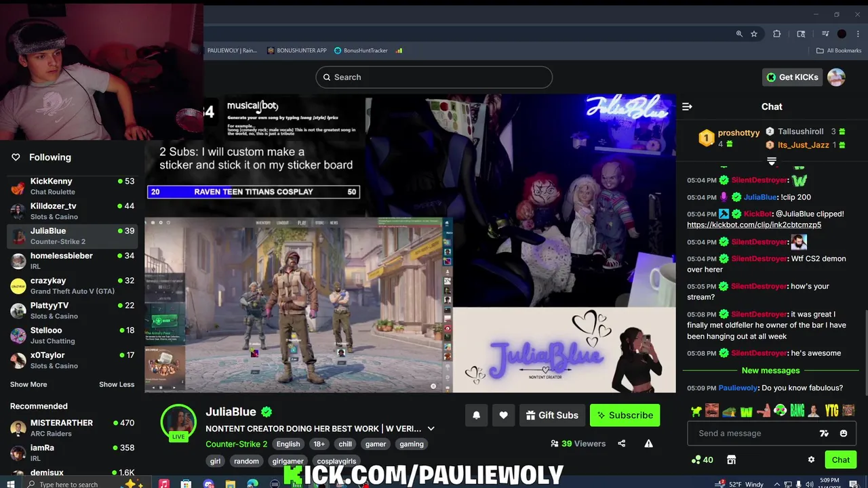Select the 18+ tag

[319, 444]
